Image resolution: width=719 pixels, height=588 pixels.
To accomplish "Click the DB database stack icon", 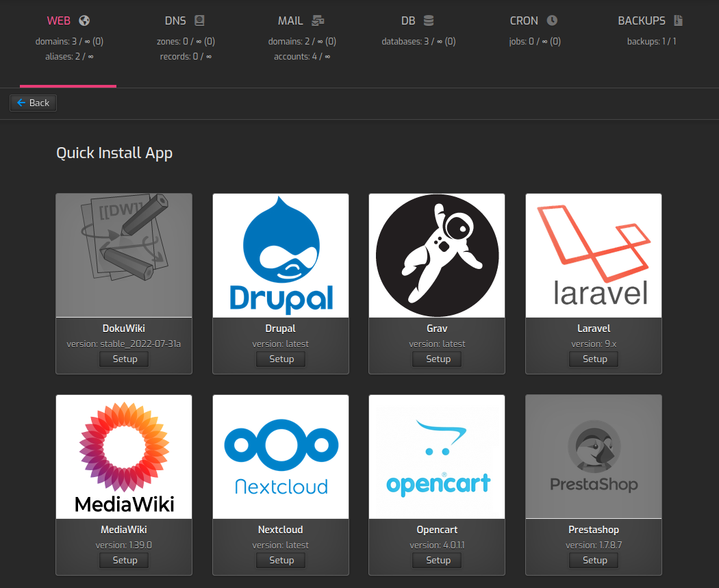I will coord(428,21).
